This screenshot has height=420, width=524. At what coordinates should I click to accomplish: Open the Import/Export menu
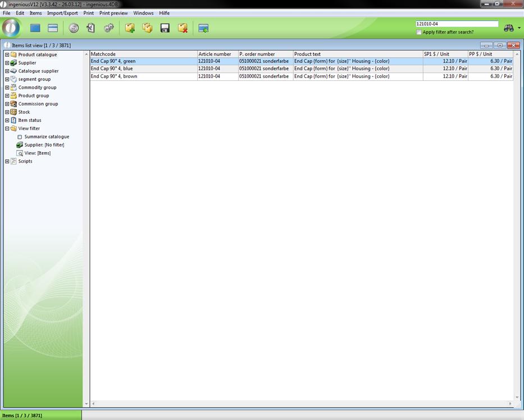(x=62, y=13)
